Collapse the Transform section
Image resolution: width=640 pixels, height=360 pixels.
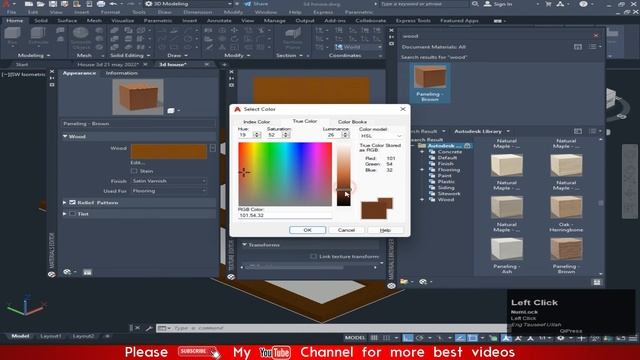point(244,245)
